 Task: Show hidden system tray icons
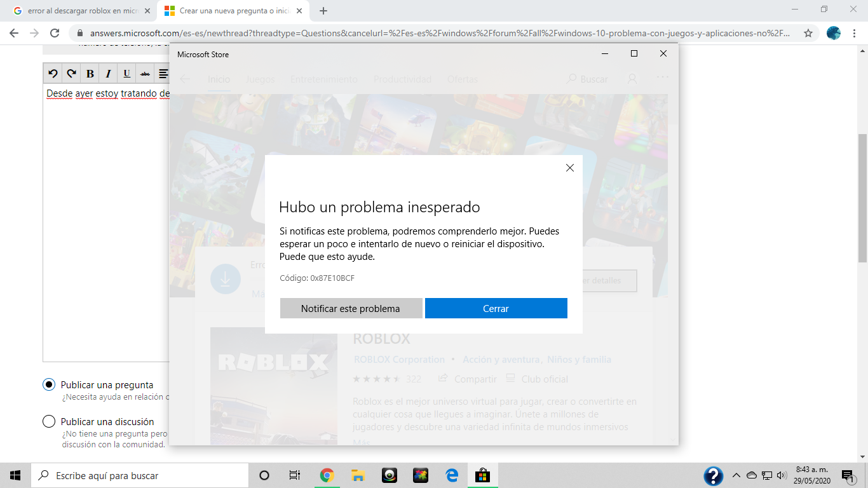pos(736,475)
